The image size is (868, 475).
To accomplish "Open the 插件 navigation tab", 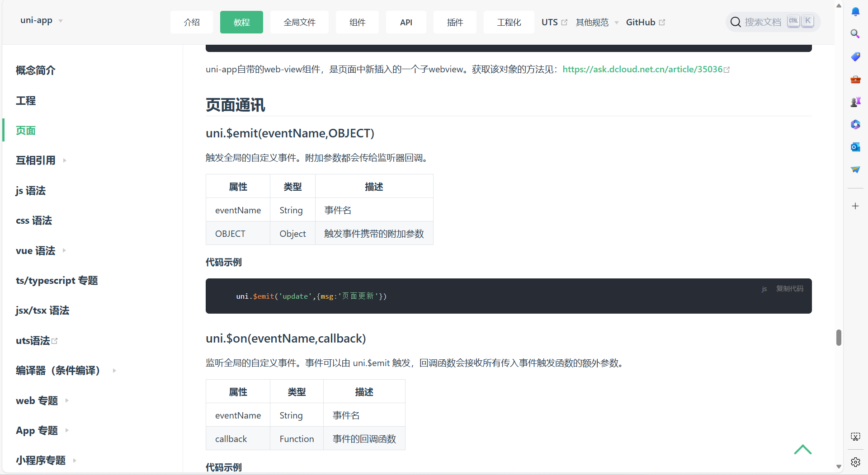I will tap(455, 22).
